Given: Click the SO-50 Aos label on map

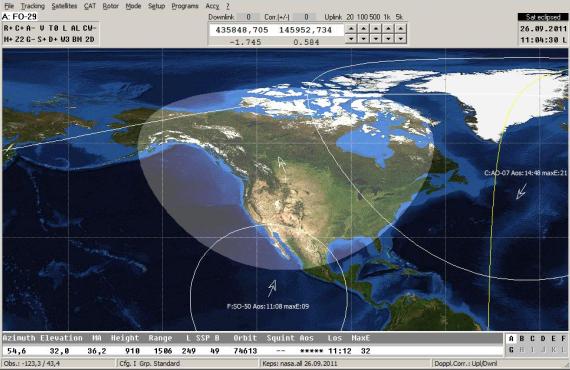Looking at the screenshot, I should coord(268,306).
